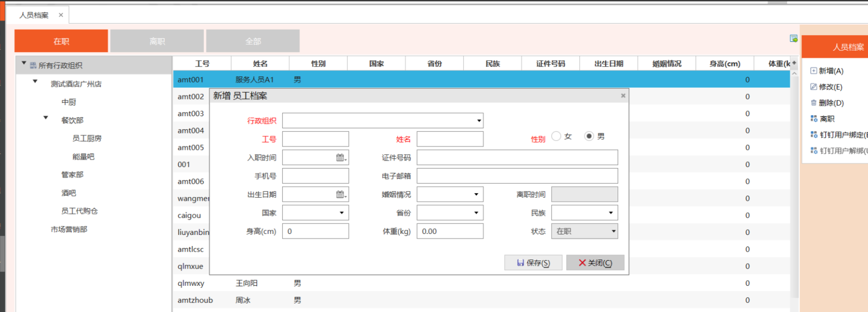Image resolution: width=868 pixels, height=312 pixels.
Task: Click the 关闭(C) button
Action: pos(595,263)
